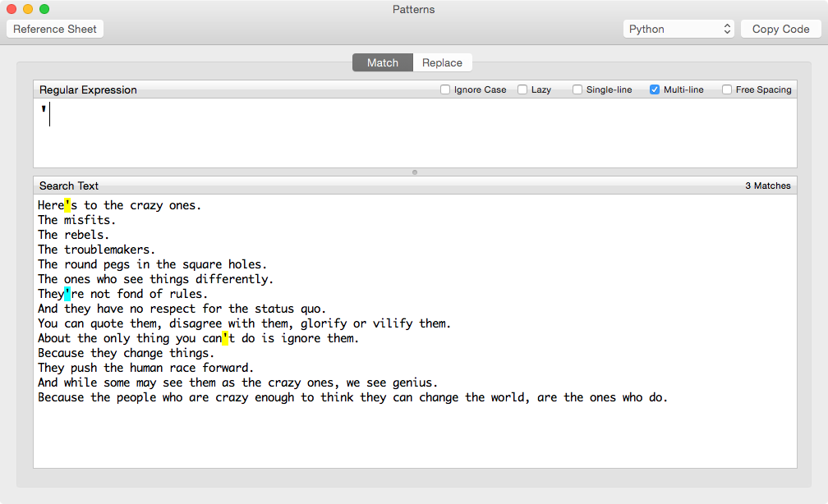Switch to the Match tab
Viewport: 828px width, 504px height.
[382, 63]
